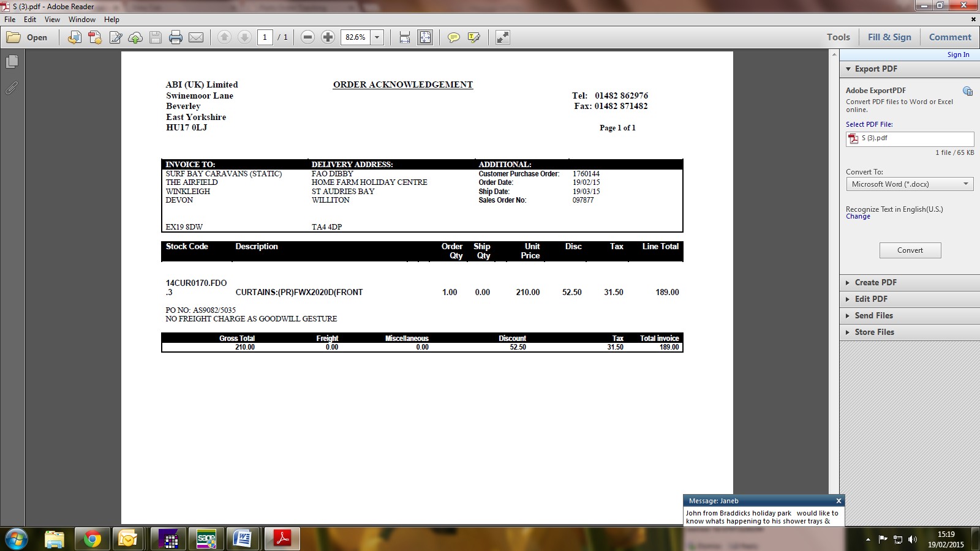
Task: Open the Fill & Sign pane
Action: [x=889, y=37]
